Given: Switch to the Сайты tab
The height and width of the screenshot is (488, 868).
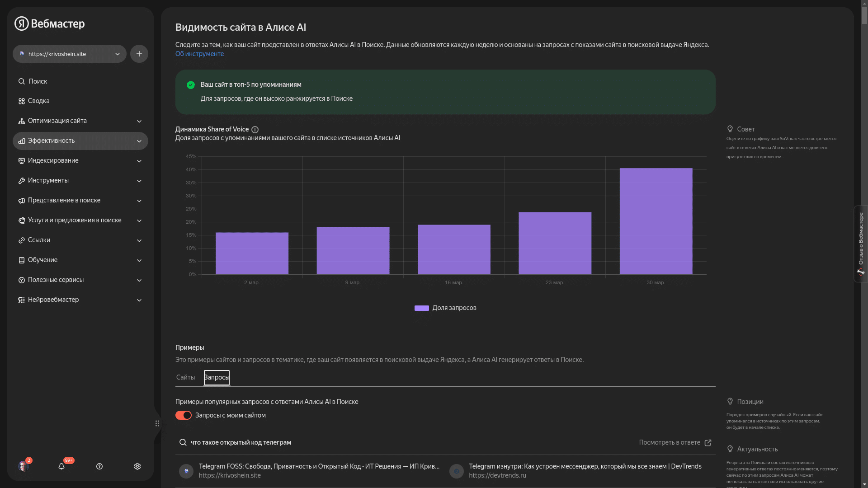Looking at the screenshot, I should coord(185,377).
